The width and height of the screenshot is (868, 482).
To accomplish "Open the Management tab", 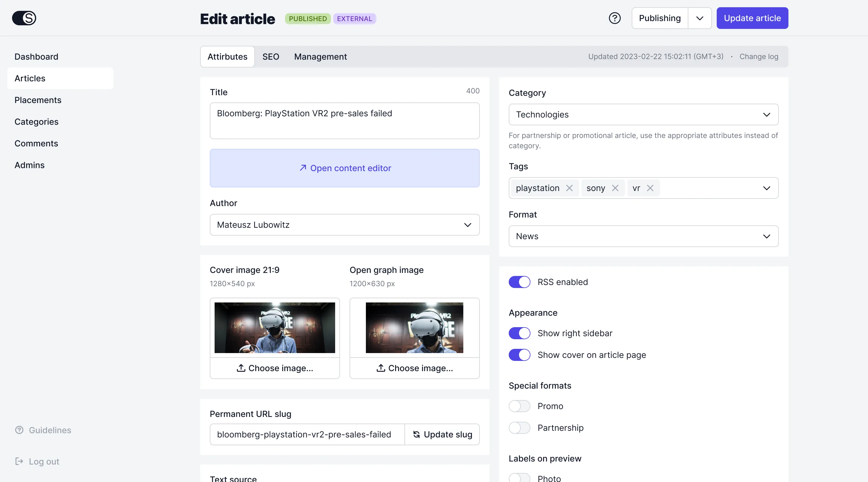I will point(320,57).
